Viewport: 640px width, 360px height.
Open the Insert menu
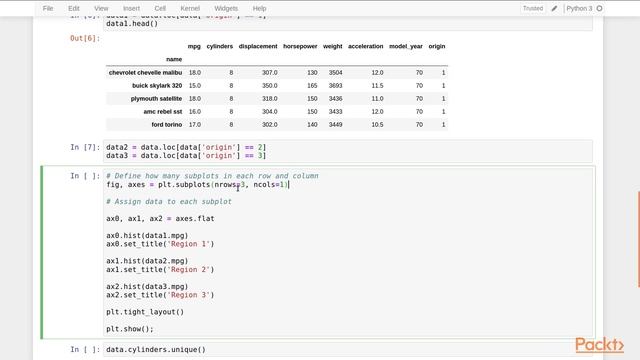pos(131,8)
